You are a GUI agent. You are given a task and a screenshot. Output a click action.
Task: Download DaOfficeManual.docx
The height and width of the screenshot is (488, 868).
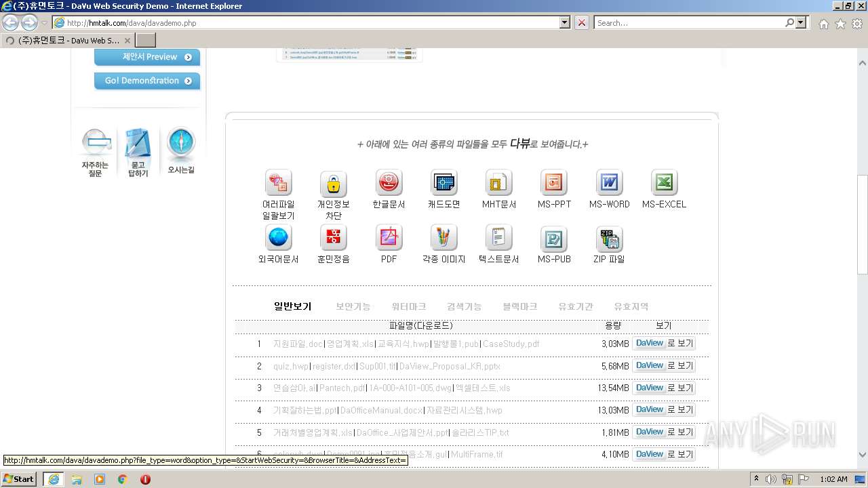(x=382, y=410)
